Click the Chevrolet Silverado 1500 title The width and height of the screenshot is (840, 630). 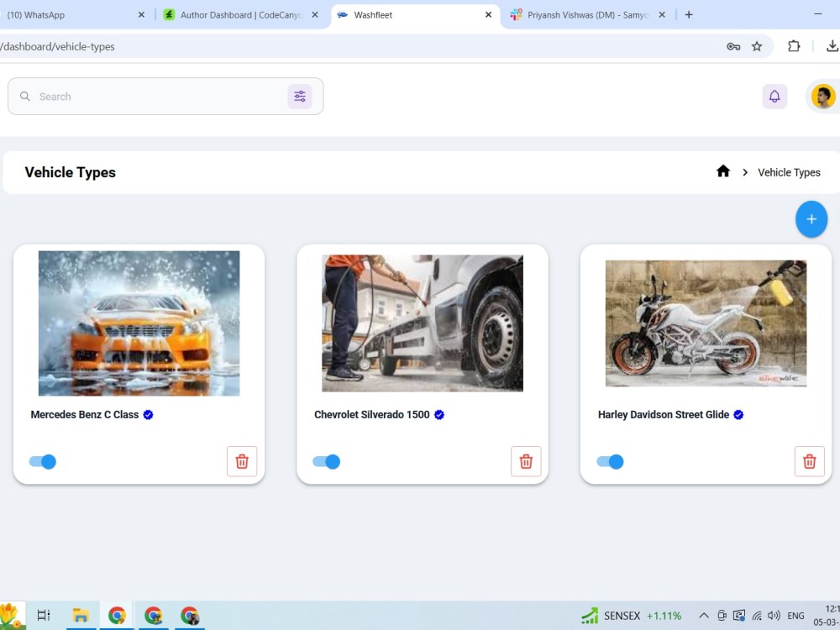tap(372, 415)
